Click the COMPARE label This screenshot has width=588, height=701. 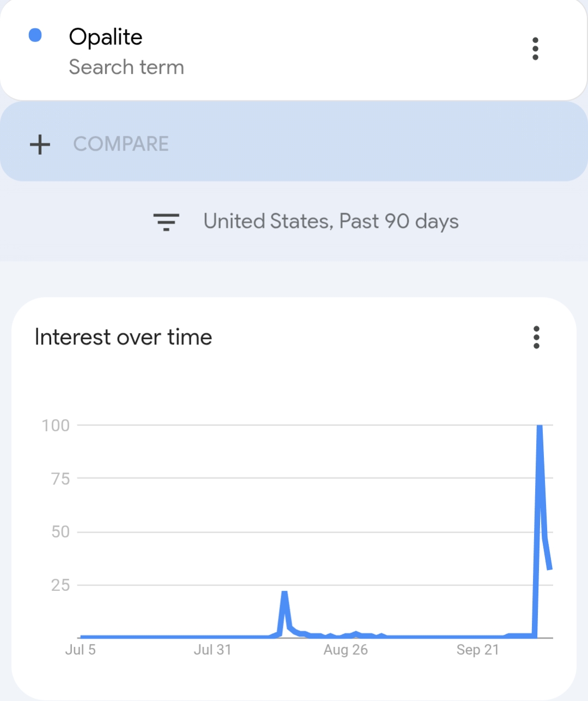click(121, 144)
